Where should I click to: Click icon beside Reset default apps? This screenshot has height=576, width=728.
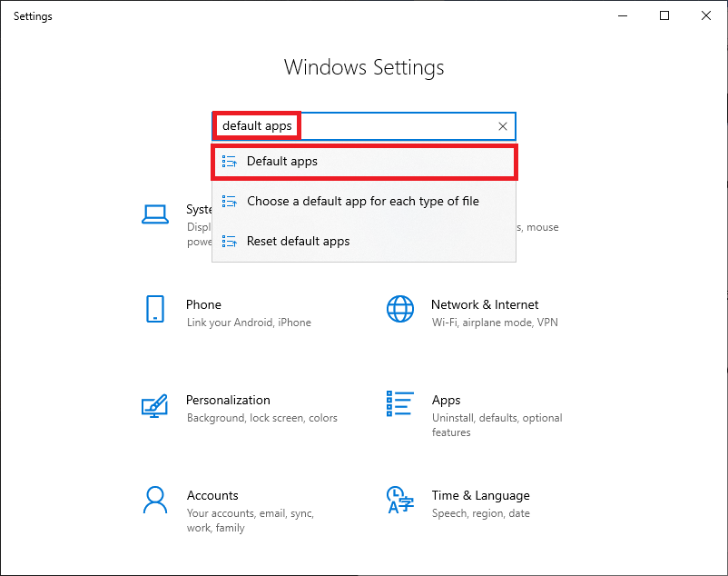(230, 241)
